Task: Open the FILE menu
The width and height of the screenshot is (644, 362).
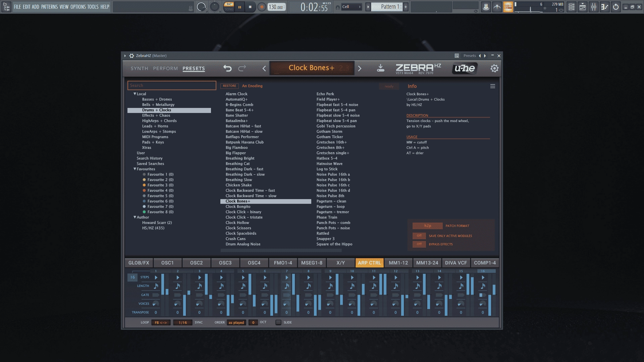Action: coord(17,7)
